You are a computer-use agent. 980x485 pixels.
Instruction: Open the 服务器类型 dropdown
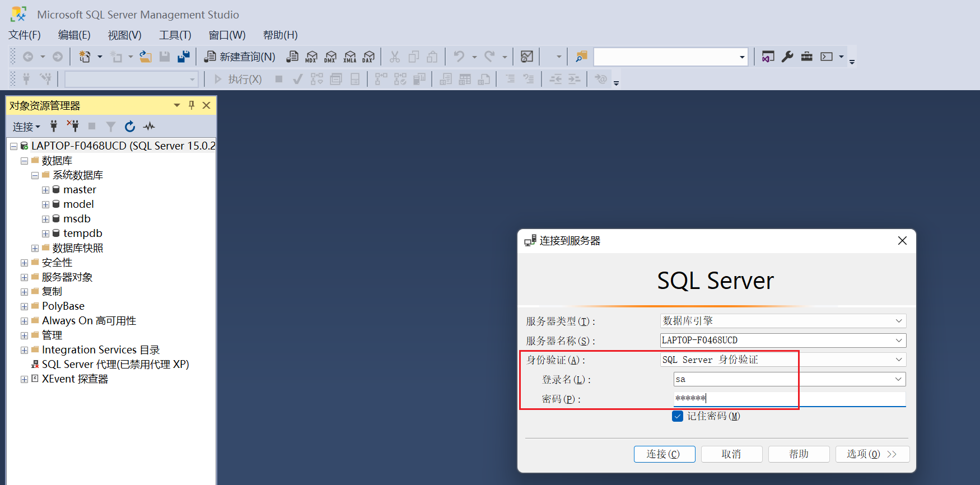(x=783, y=321)
